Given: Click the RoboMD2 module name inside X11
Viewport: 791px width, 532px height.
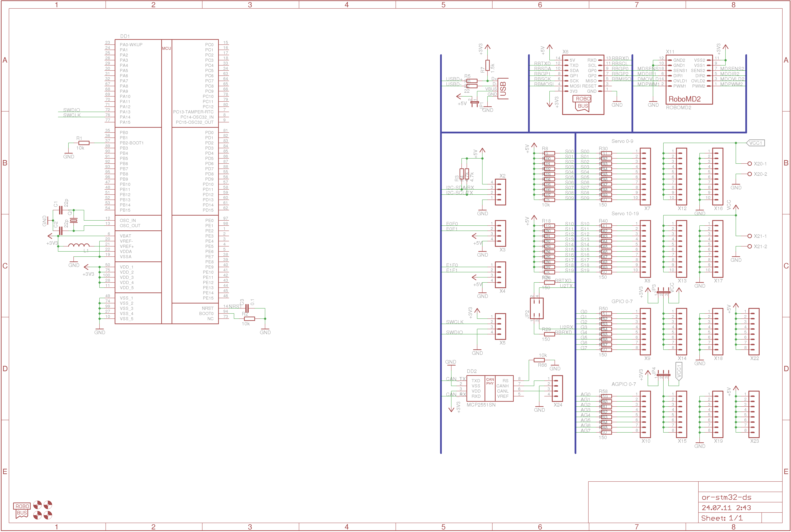Looking at the screenshot, I should [684, 99].
